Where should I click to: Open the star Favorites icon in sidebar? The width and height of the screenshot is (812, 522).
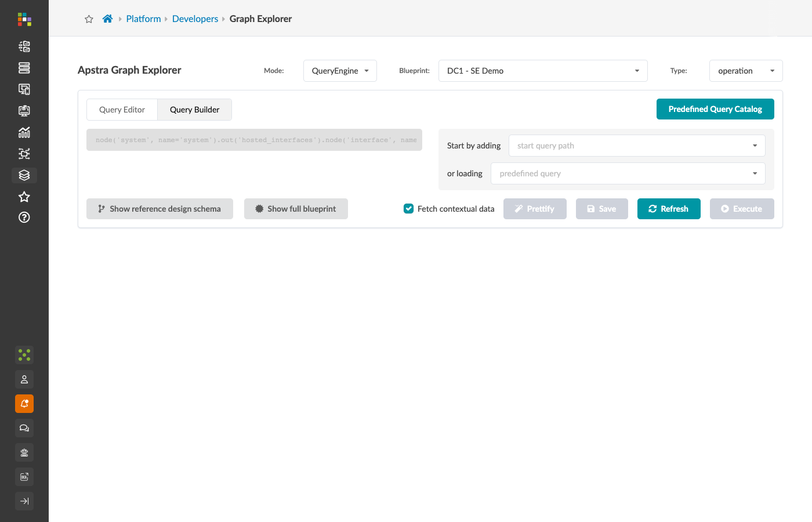[24, 197]
